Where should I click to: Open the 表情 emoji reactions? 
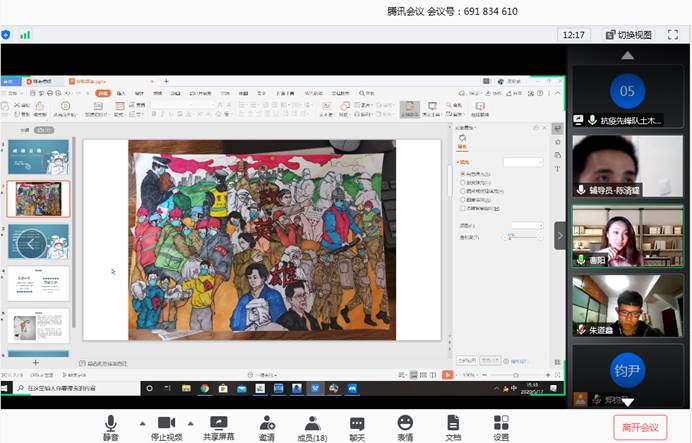coord(405,428)
